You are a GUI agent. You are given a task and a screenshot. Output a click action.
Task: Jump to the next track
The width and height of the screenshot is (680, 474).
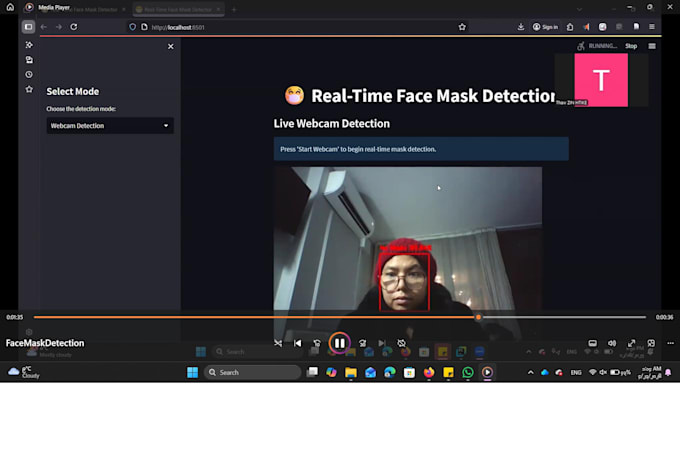[x=382, y=343]
